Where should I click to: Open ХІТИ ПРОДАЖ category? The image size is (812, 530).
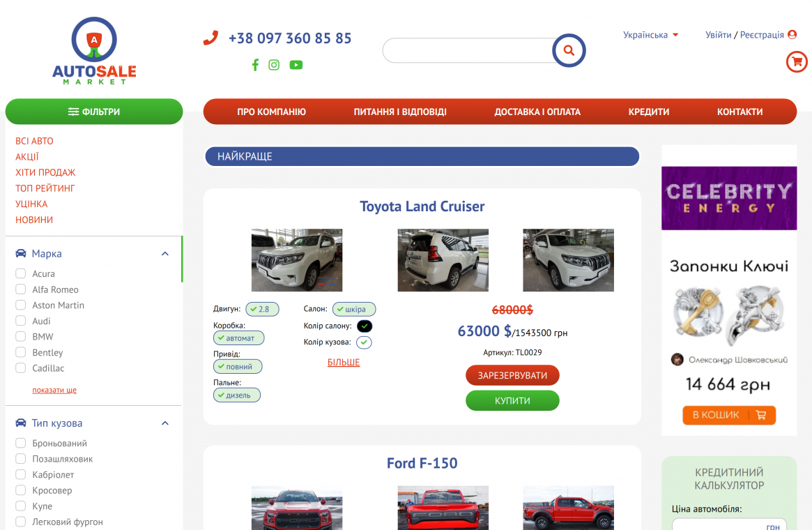[x=45, y=172]
